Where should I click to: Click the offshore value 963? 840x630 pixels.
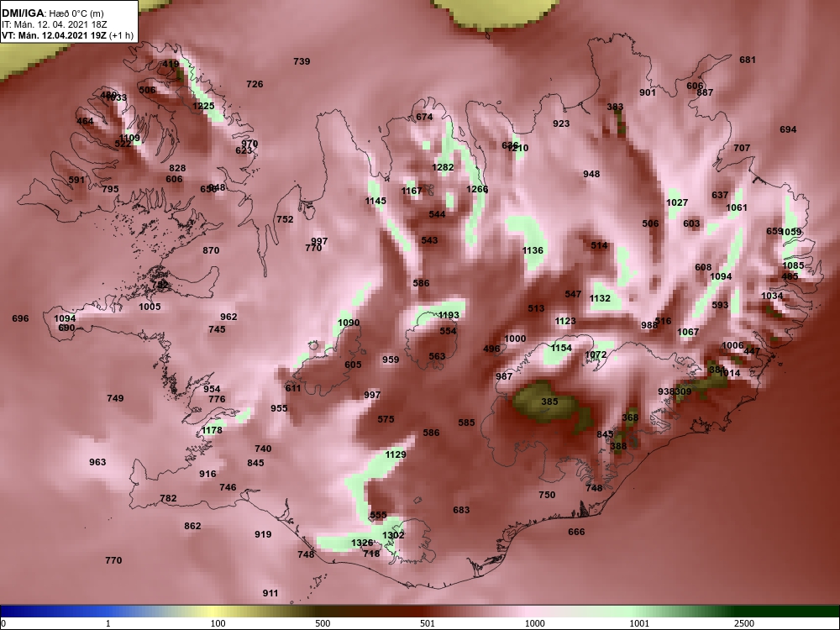[x=97, y=462]
